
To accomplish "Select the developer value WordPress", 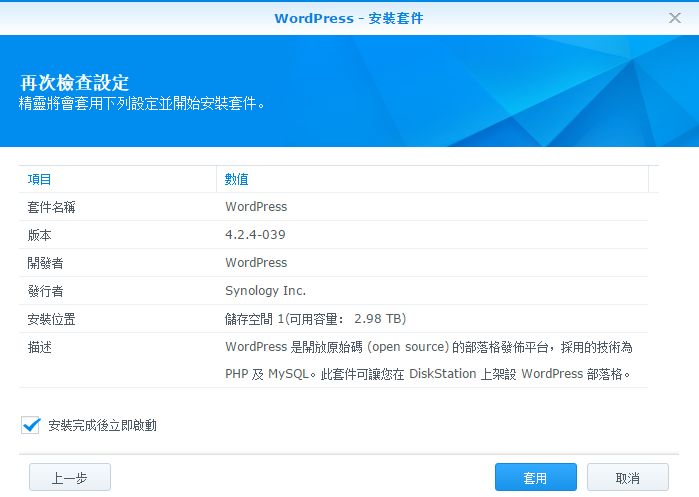I will (256, 263).
